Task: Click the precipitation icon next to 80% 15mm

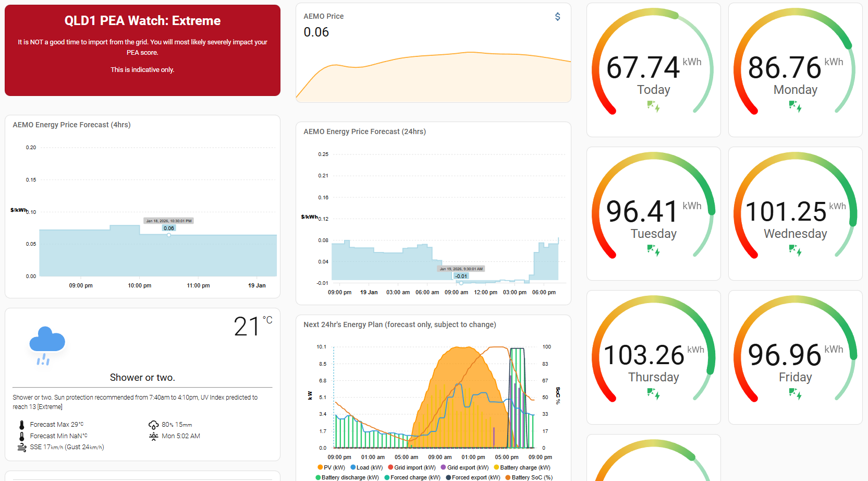Action: tap(153, 424)
